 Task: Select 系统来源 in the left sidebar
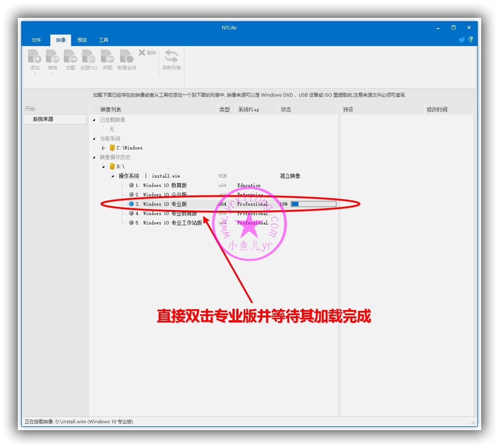54,119
